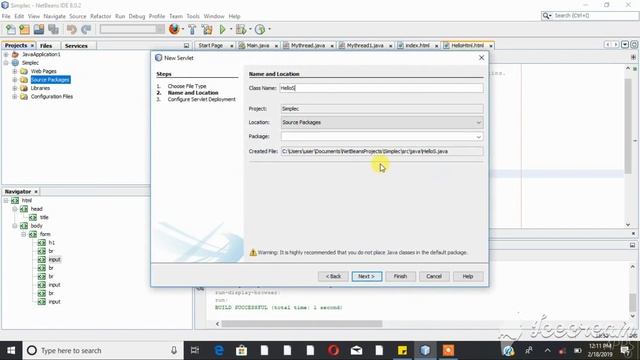
Task: Switch to the Services tab
Action: [76, 46]
